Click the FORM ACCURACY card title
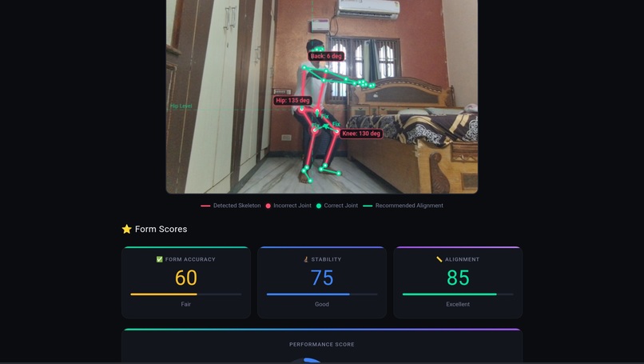Screen dimensions: 644x364 pyautogui.click(x=190, y=259)
